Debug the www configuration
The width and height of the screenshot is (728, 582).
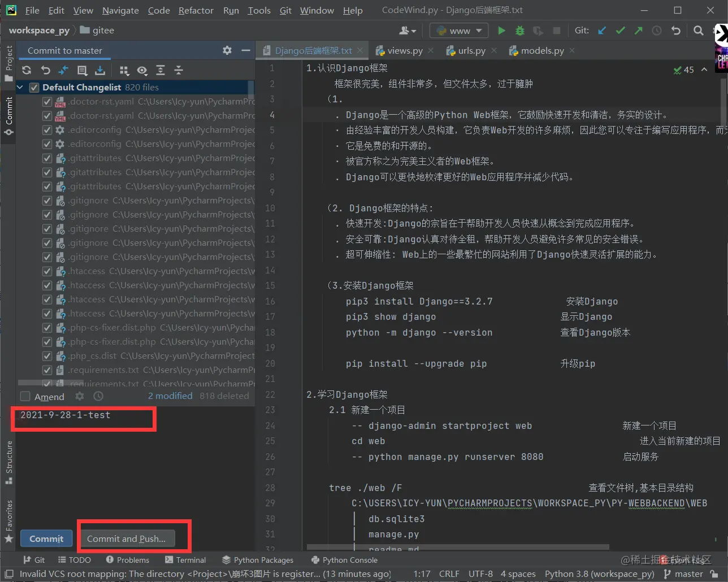(520, 31)
